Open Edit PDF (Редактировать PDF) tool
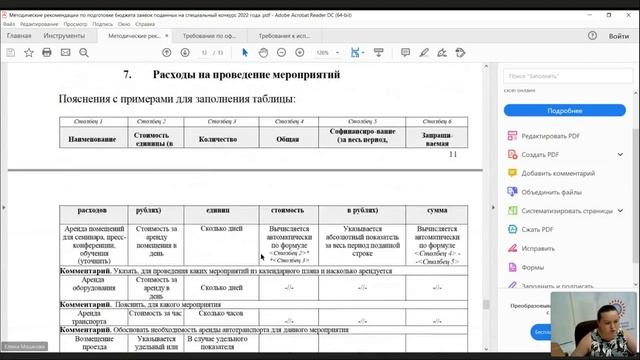The image size is (640, 360). coord(550,136)
